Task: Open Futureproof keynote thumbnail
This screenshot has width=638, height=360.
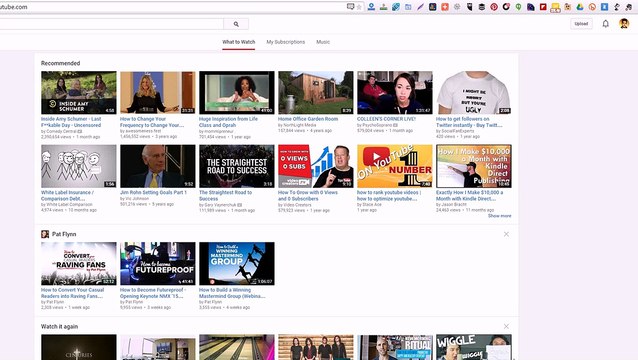Action: pos(157,264)
